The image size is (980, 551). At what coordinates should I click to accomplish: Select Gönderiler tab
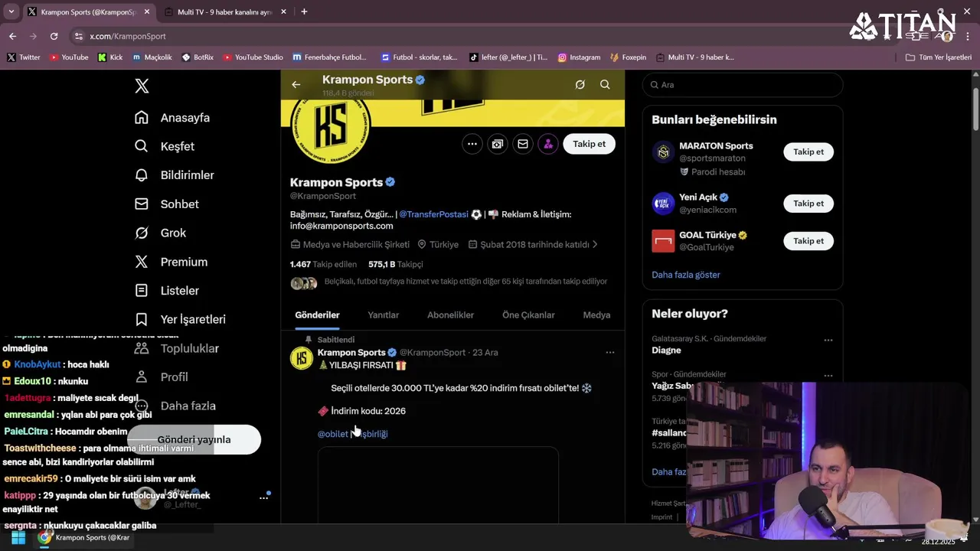pos(317,315)
